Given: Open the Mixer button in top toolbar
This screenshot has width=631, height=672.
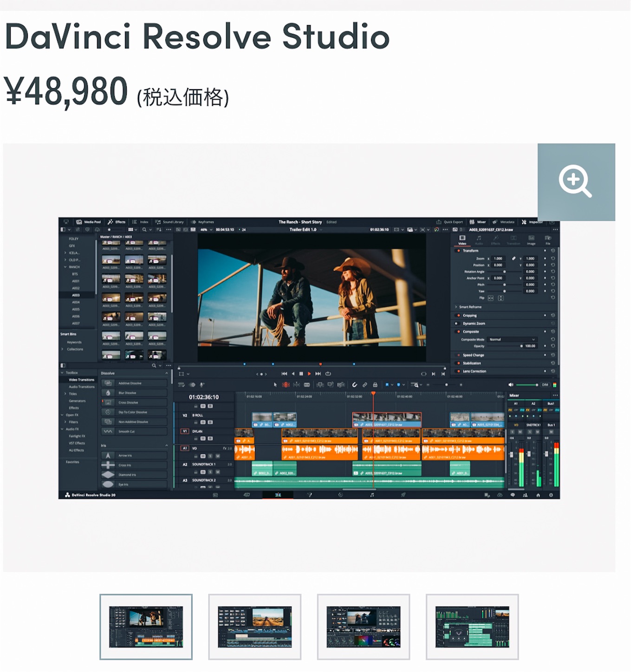Looking at the screenshot, I should pyautogui.click(x=478, y=222).
